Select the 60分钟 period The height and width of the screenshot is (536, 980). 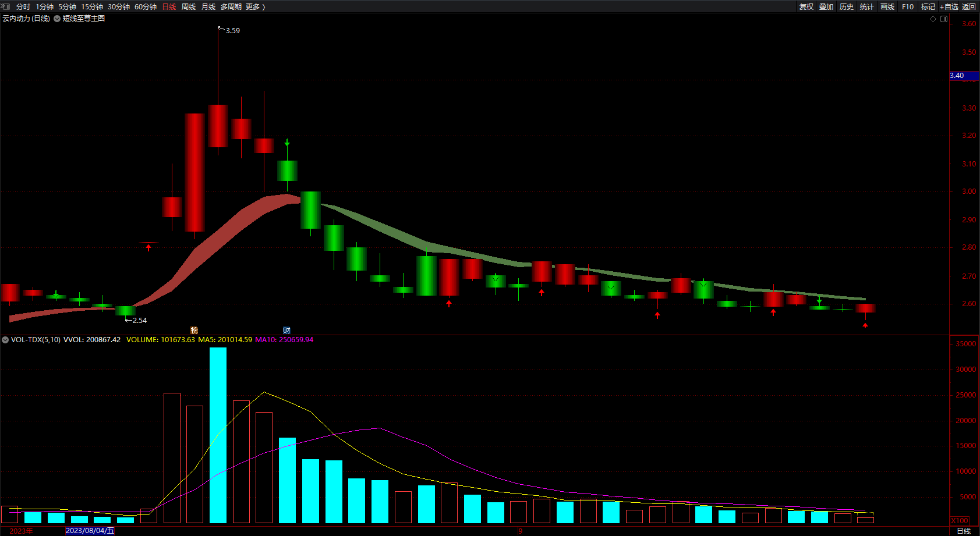[146, 7]
